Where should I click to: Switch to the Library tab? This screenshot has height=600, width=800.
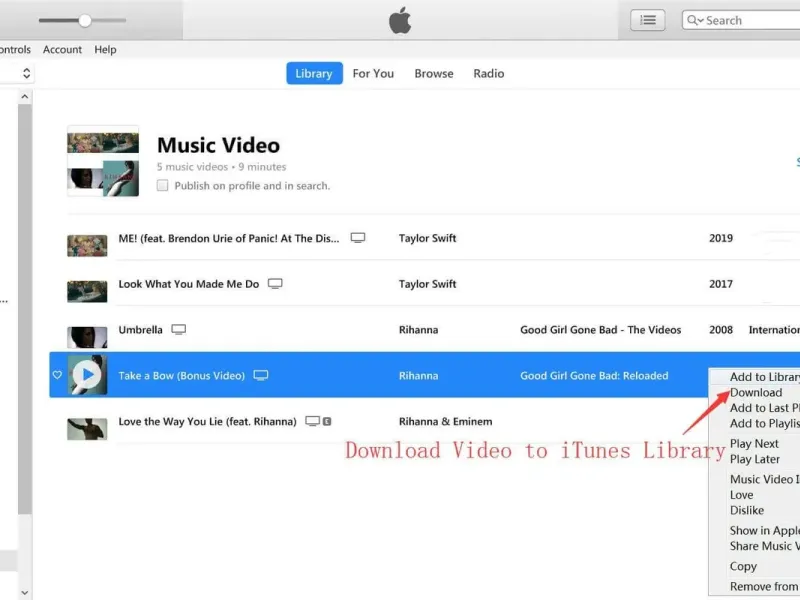point(314,73)
